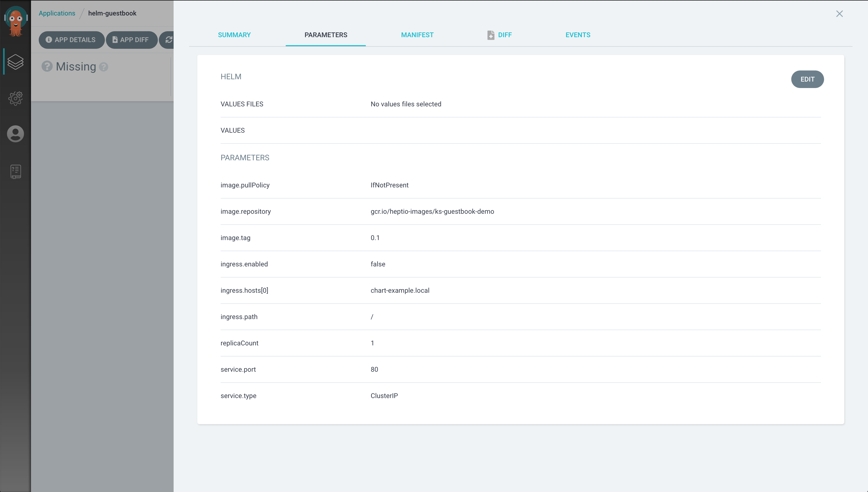Screen dimensions: 868x492
Task: Click the question mark icon after Missing label
Action: [x=104, y=67]
